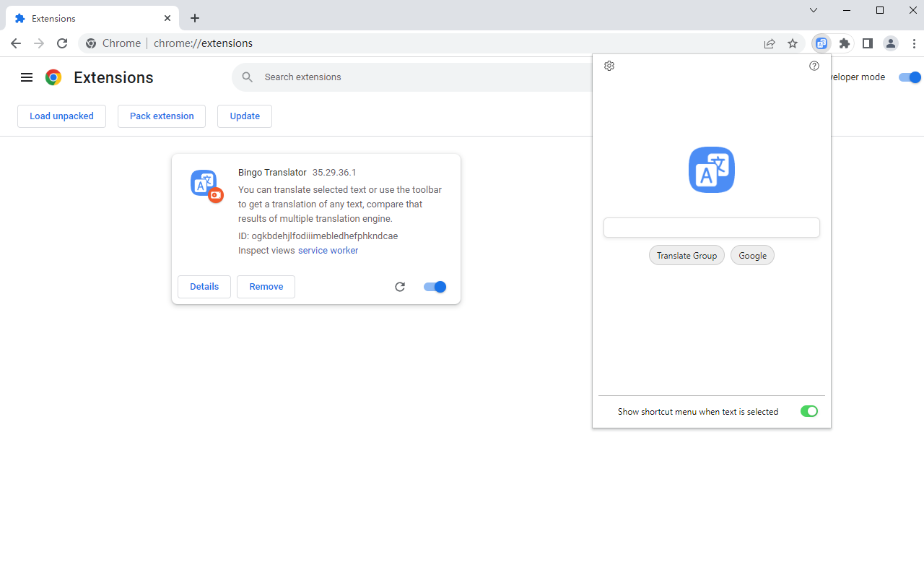Disable the Bingo Translator extension toggle

pyautogui.click(x=435, y=287)
